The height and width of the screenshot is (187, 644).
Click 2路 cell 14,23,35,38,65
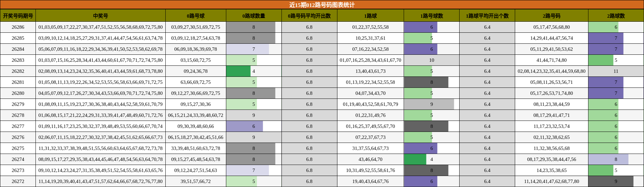[x=552, y=170]
